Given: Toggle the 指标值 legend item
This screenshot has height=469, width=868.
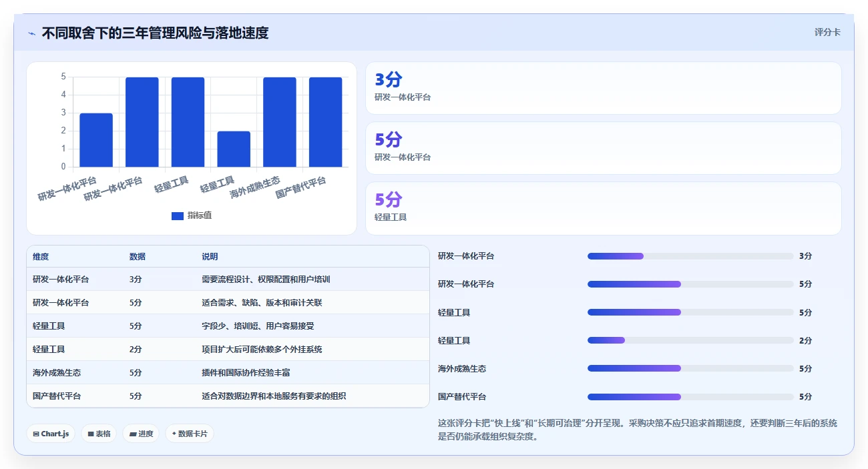Looking at the screenshot, I should pyautogui.click(x=192, y=215).
